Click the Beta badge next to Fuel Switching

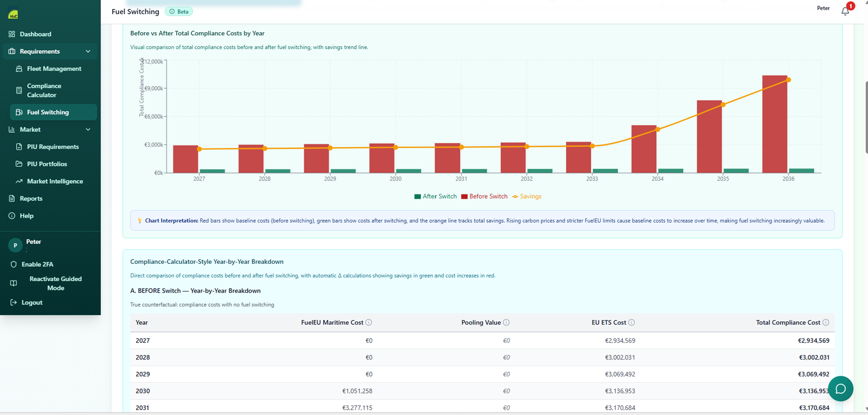(x=178, y=11)
